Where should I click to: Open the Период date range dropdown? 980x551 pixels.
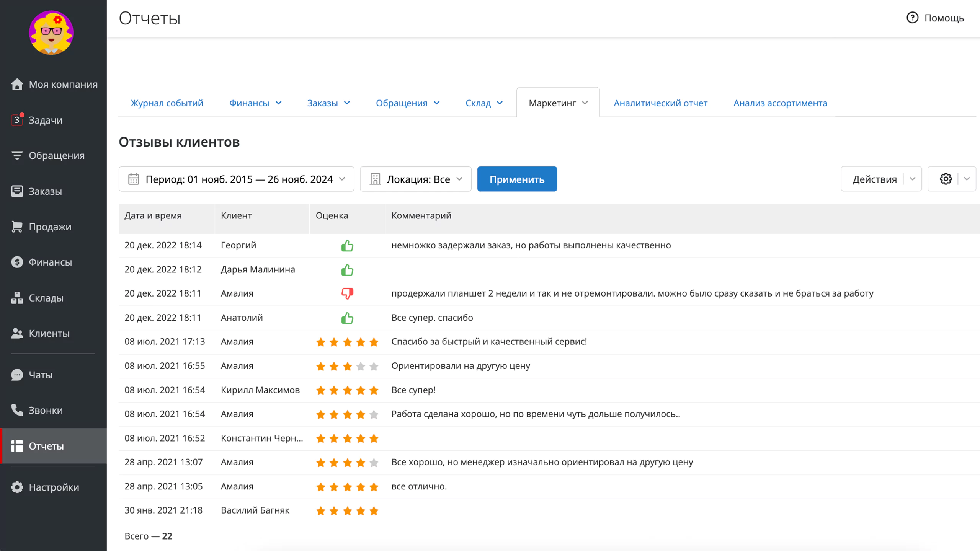(236, 179)
